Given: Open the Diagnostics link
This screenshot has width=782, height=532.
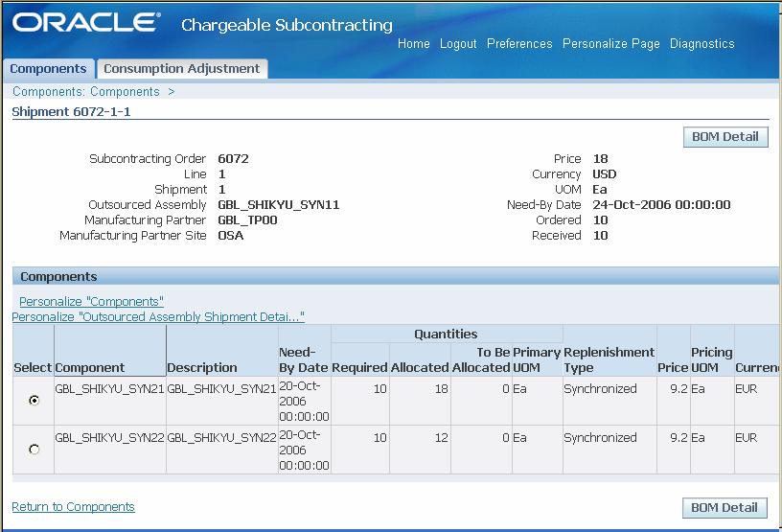Looking at the screenshot, I should (x=701, y=43).
